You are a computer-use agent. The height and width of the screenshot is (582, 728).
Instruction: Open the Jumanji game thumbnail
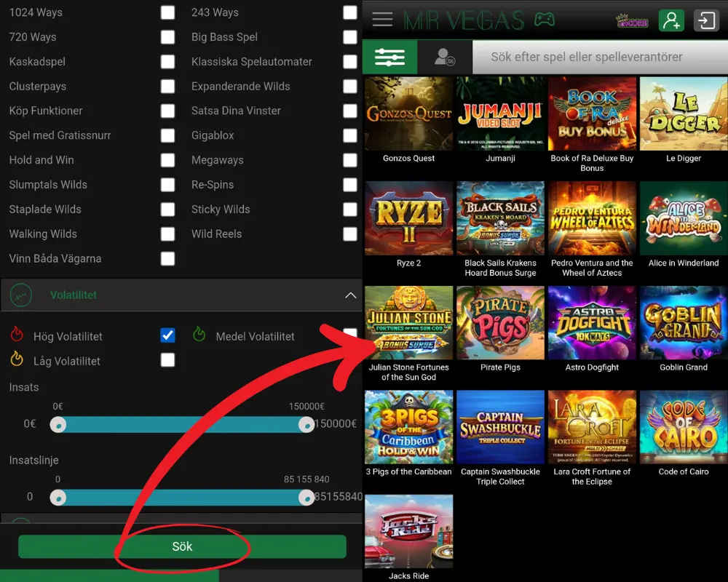[x=501, y=113]
